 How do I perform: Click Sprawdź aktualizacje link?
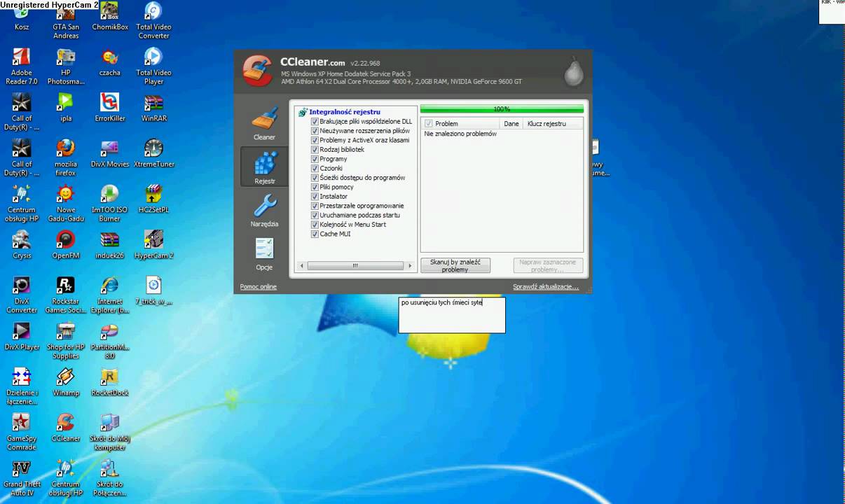546,287
